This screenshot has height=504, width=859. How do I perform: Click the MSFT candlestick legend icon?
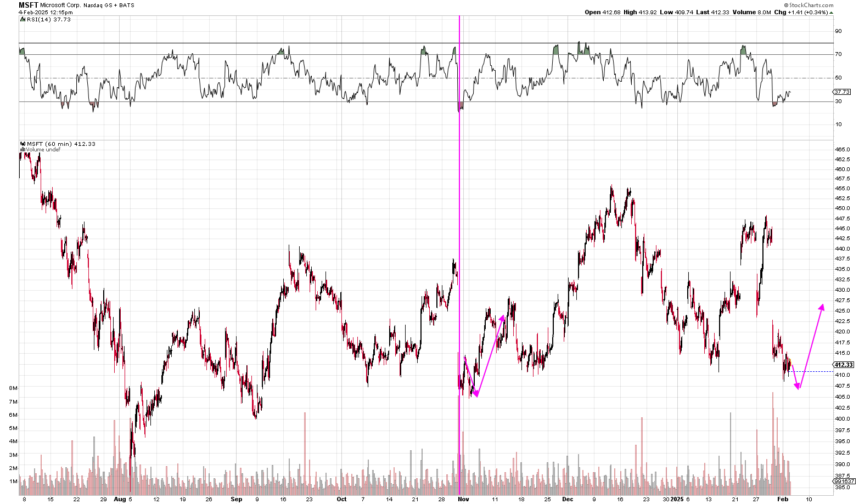[22, 144]
